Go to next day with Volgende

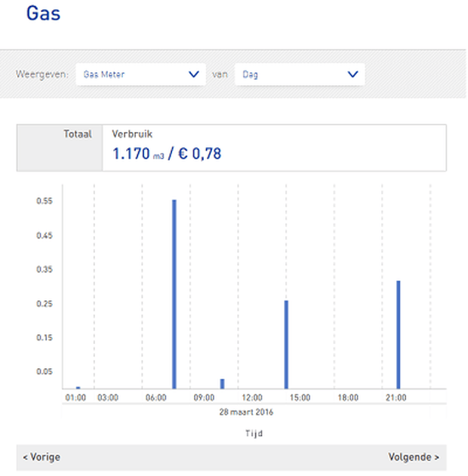coord(414,457)
